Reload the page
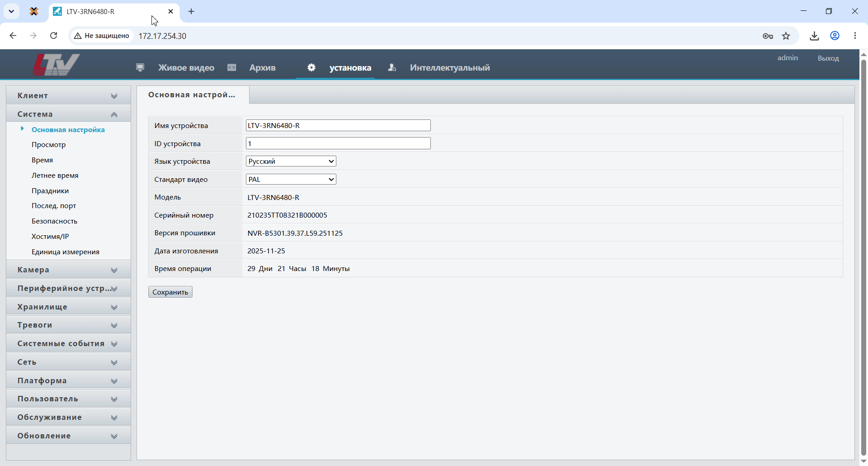Screen dimensions: 868x466 pos(53,36)
